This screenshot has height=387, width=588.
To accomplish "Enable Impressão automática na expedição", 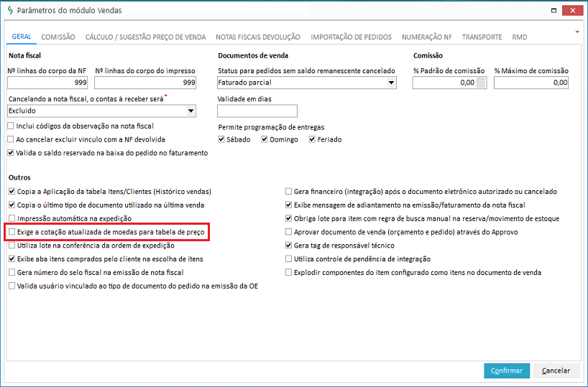I will tap(11, 218).
